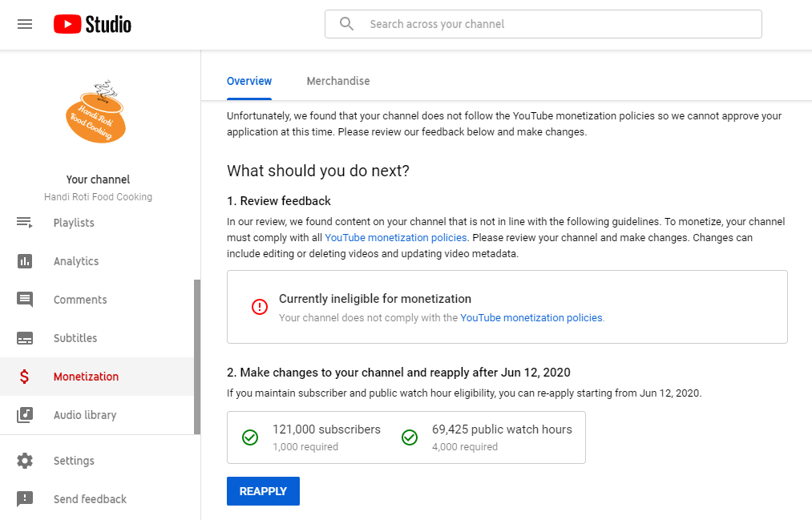Open YouTube monetization policies link in Review feedback

coord(395,238)
